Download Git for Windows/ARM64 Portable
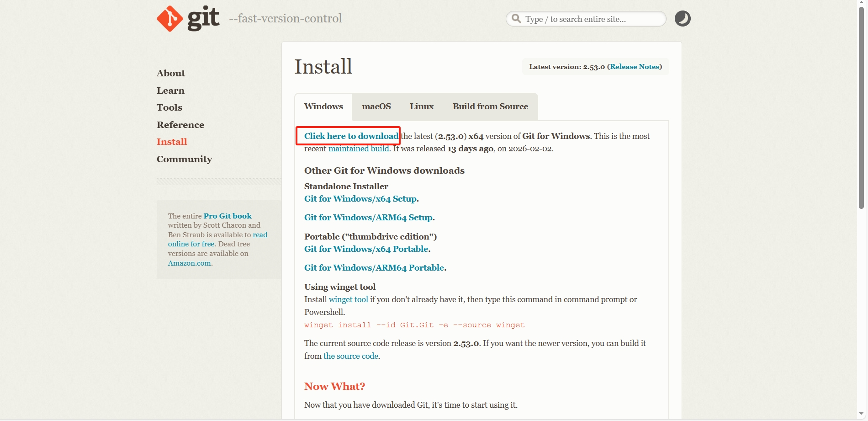 (374, 268)
